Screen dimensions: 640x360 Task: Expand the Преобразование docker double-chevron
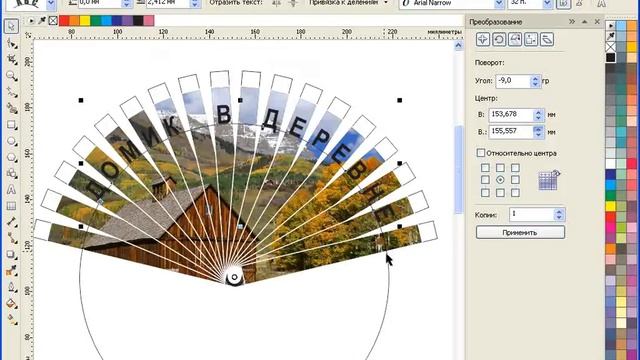pyautogui.click(x=572, y=22)
